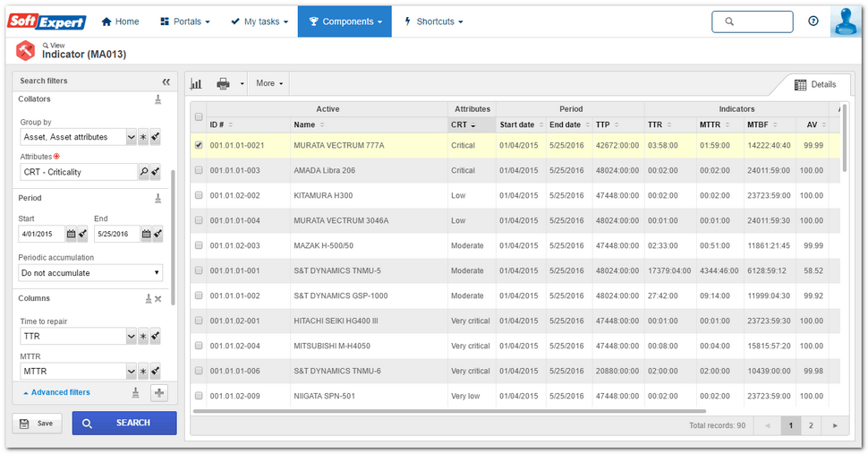Click the table horizontal scrollbar

(449, 411)
